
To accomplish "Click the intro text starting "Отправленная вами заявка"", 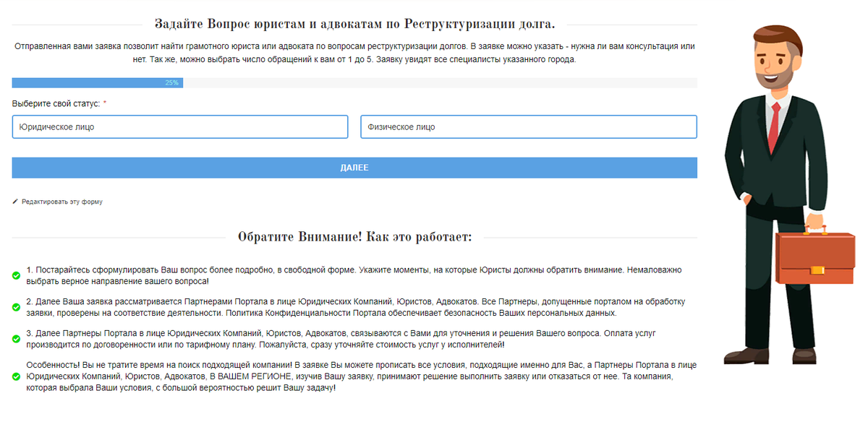I will 354,53.
